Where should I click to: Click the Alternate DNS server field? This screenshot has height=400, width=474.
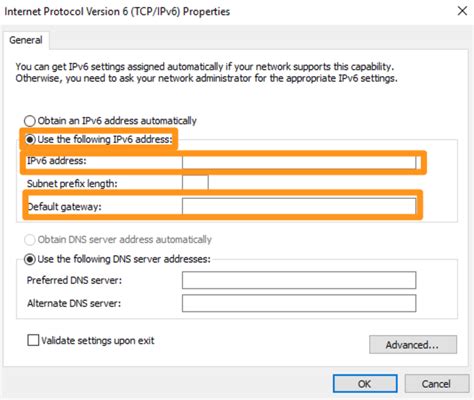[299, 303]
